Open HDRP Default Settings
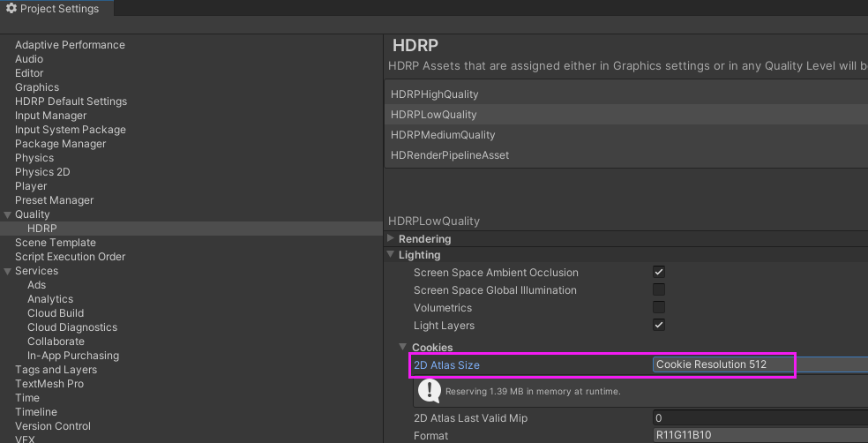868x443 pixels. coord(71,101)
